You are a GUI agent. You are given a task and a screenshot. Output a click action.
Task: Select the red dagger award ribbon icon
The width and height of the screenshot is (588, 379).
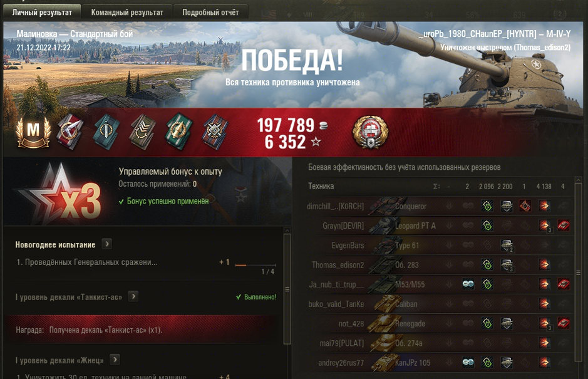(x=70, y=132)
